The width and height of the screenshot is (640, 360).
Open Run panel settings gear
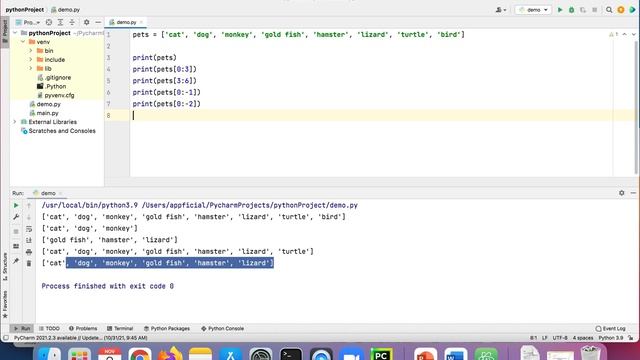click(621, 193)
